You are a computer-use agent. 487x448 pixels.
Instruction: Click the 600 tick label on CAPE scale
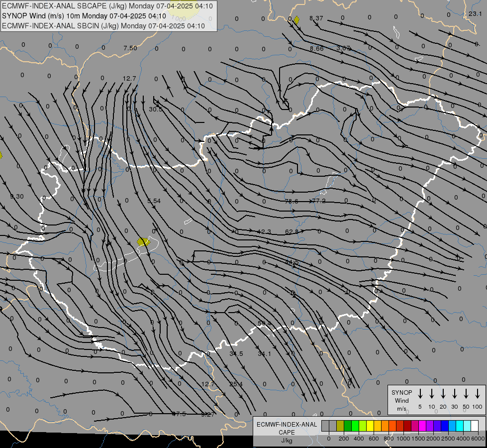[x=374, y=439]
